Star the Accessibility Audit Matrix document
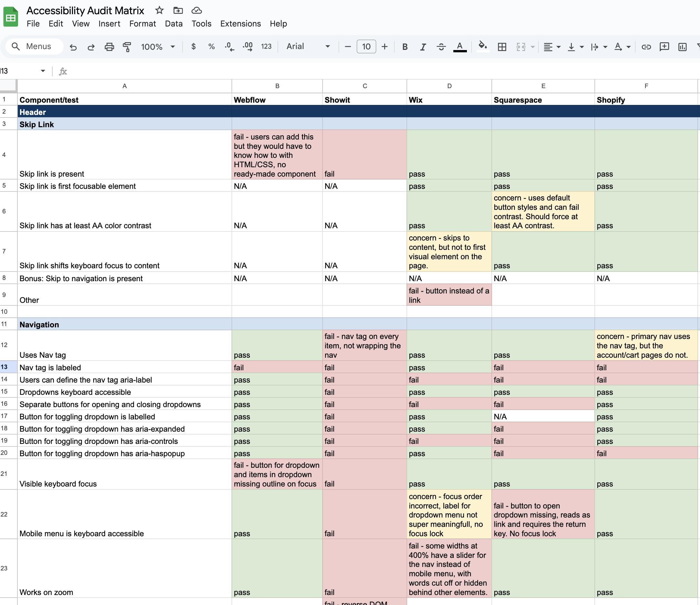 click(x=160, y=10)
